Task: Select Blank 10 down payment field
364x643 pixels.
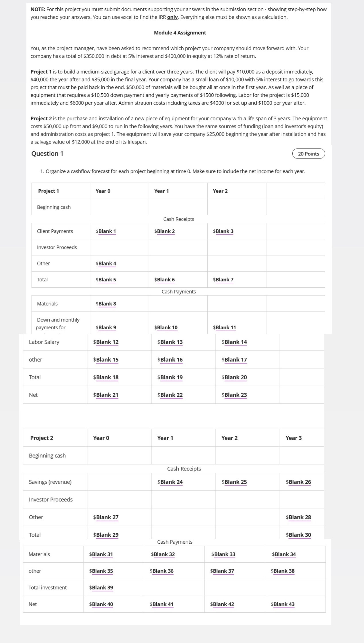Action: pyautogui.click(x=167, y=328)
